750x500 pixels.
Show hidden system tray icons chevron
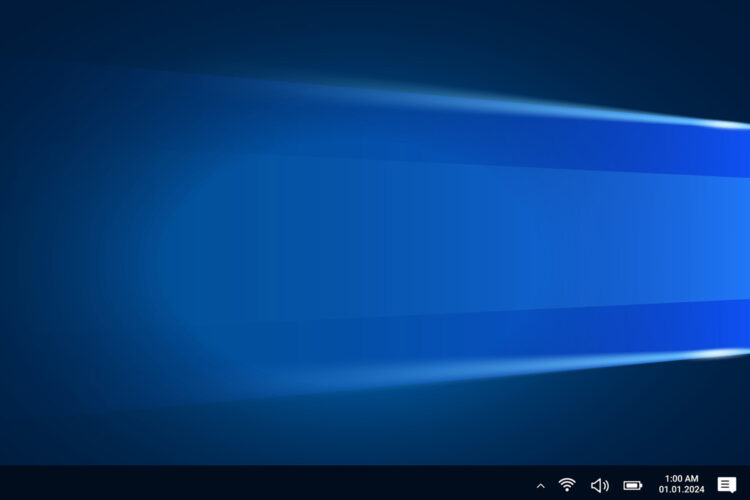[x=540, y=486]
